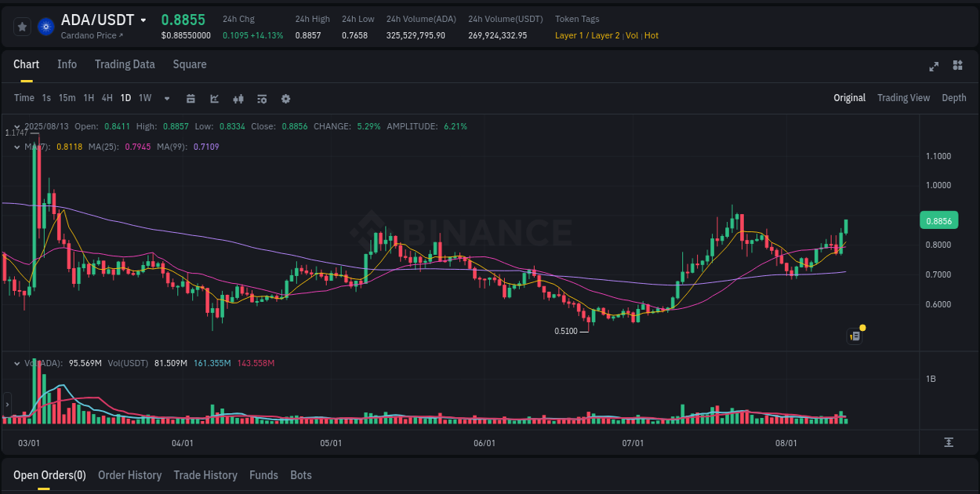Click the green 0.8856 price tag label
The image size is (980, 494).
click(x=938, y=220)
